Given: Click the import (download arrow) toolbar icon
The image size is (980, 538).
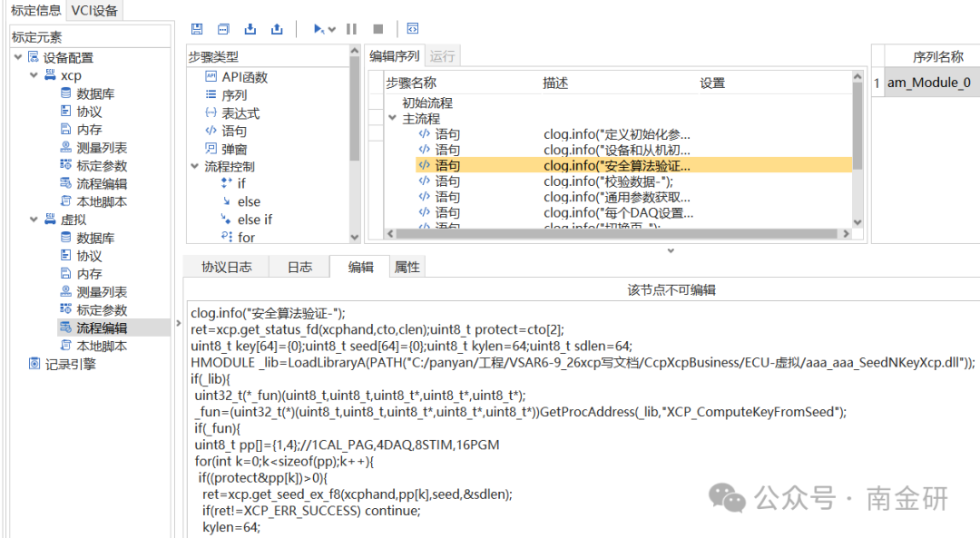Looking at the screenshot, I should [x=250, y=28].
